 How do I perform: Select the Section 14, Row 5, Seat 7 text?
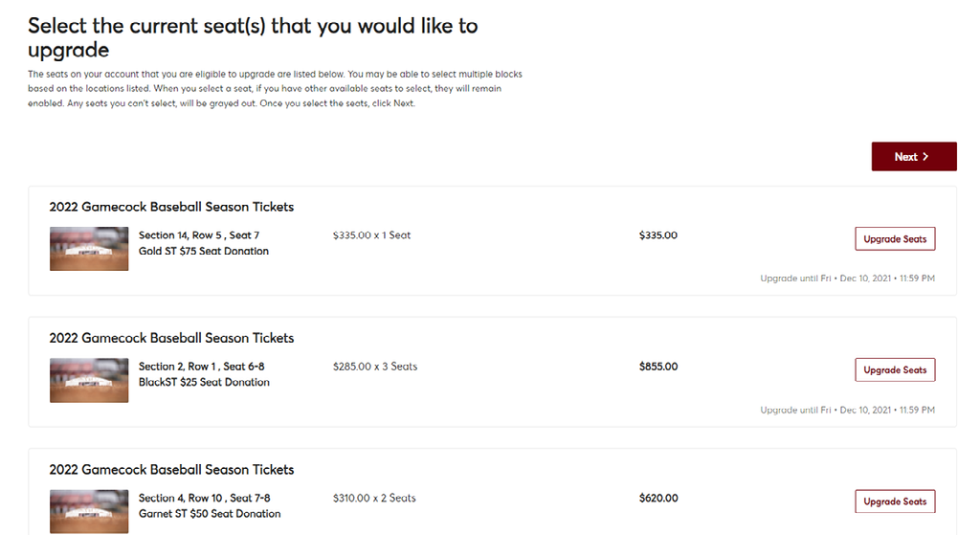click(x=198, y=235)
